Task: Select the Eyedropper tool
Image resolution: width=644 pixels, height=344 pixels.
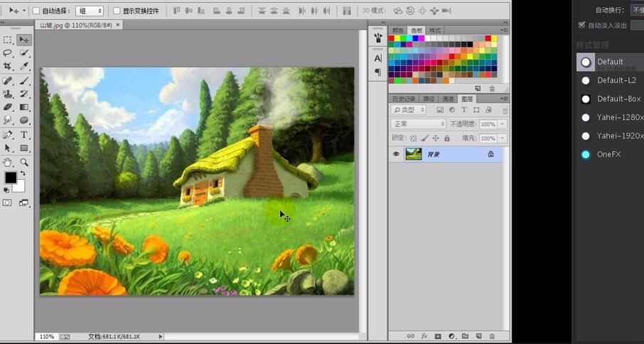Action: (24, 66)
